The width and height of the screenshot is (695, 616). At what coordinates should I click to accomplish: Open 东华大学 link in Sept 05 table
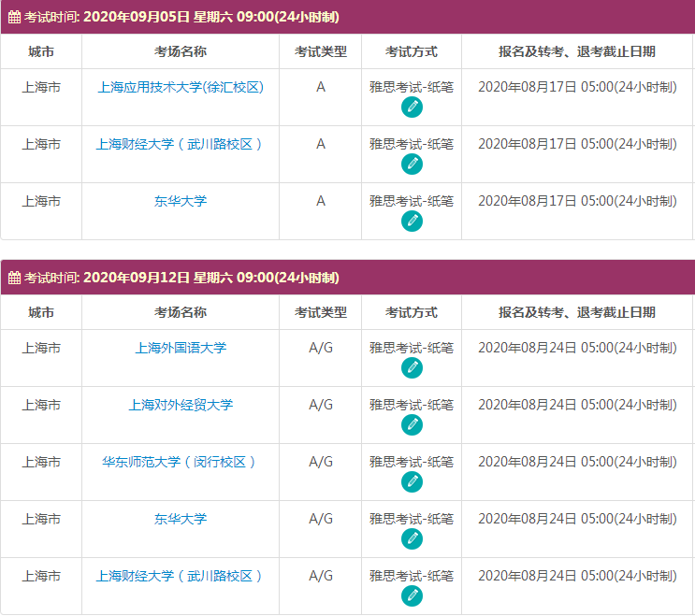[x=181, y=202]
